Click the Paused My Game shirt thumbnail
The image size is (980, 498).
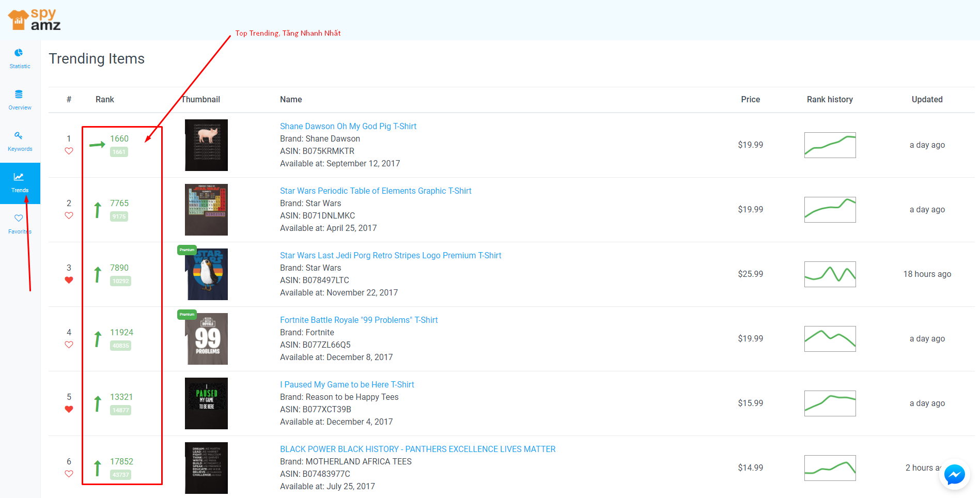pyautogui.click(x=206, y=403)
